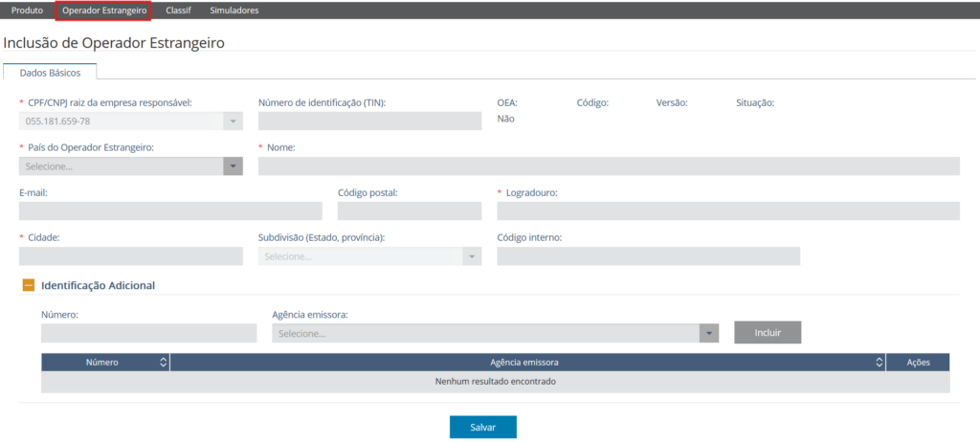Focus the Cidade input field
Image resolution: width=980 pixels, height=443 pixels.
(x=130, y=256)
